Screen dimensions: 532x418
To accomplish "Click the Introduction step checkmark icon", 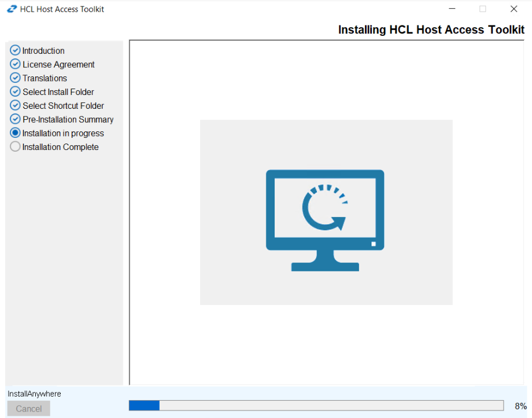I will pyautogui.click(x=15, y=50).
